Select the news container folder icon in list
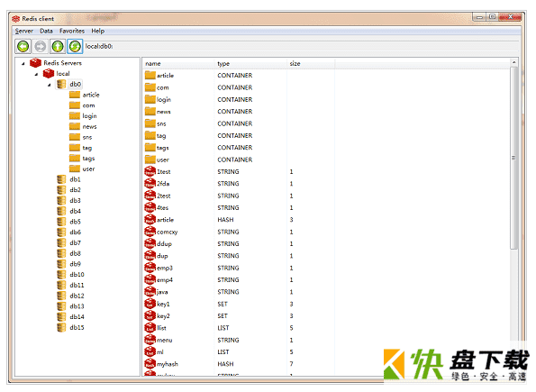This screenshot has width=536, height=392. point(150,111)
